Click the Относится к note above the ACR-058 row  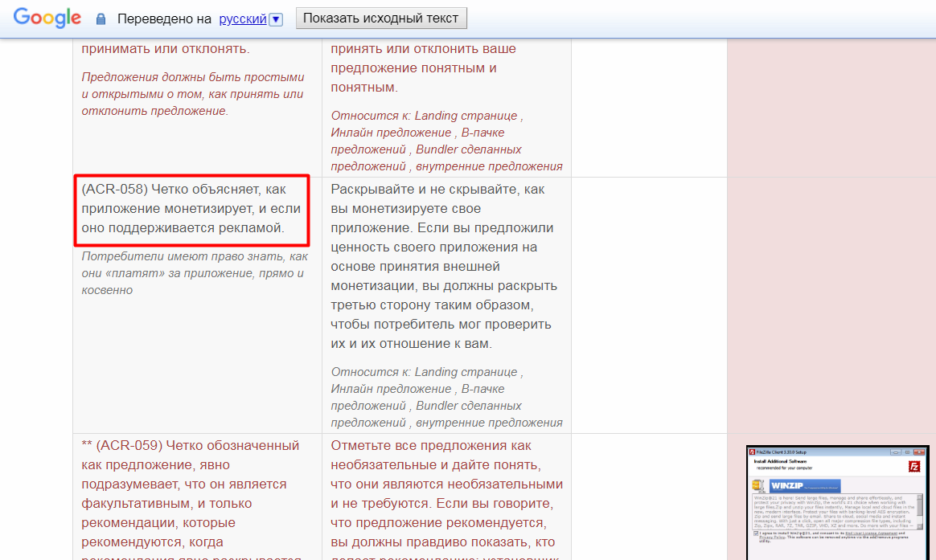click(x=446, y=141)
